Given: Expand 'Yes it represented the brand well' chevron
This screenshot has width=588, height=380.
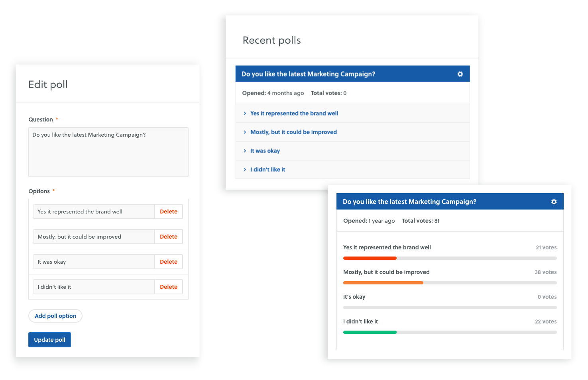Looking at the screenshot, I should (x=245, y=114).
